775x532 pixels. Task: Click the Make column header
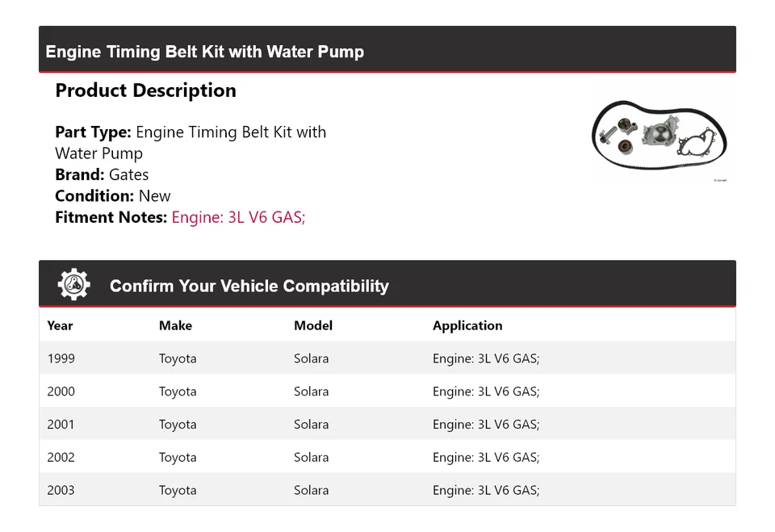click(175, 325)
